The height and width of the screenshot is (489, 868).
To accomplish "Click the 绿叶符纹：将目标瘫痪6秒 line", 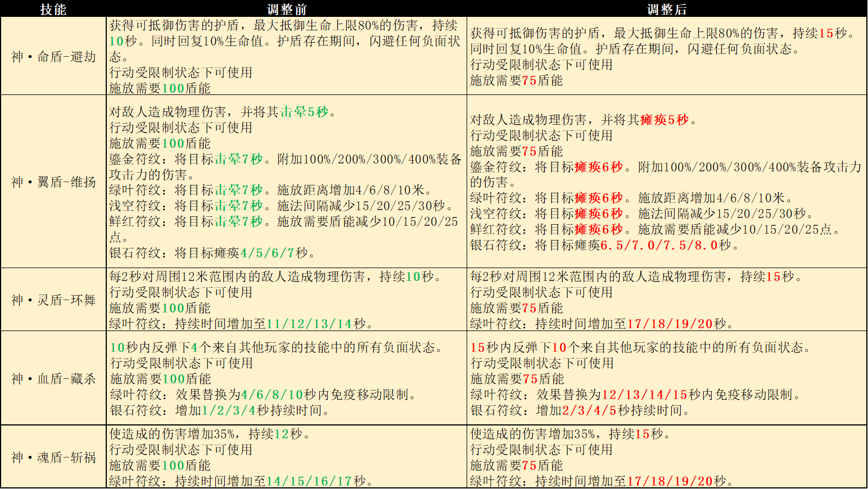I will point(632,198).
